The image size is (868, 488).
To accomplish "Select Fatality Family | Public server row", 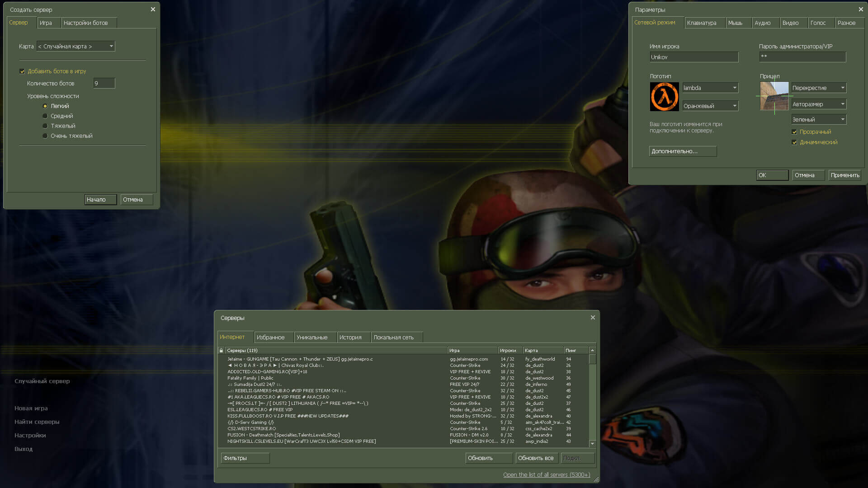I will [403, 378].
